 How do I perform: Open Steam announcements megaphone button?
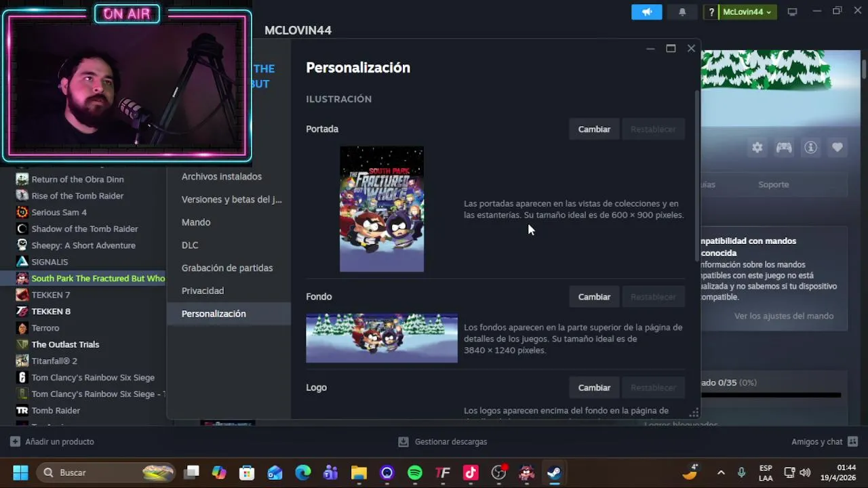[x=646, y=12]
